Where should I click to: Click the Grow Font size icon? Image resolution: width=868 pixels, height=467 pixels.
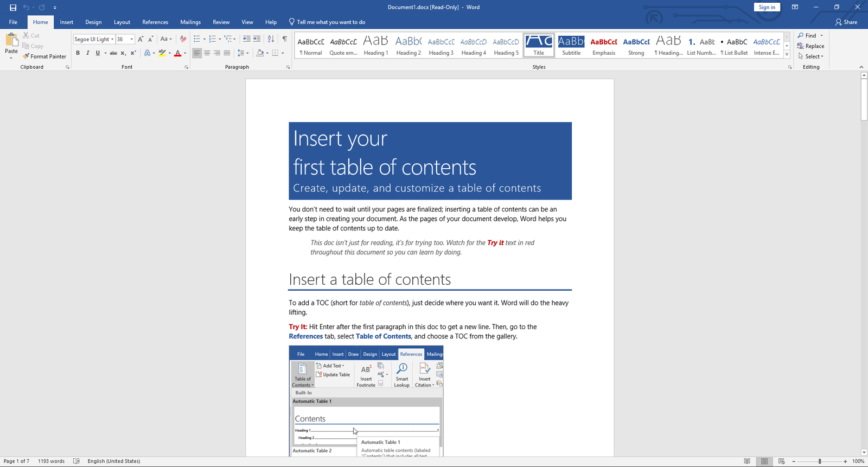click(x=141, y=39)
